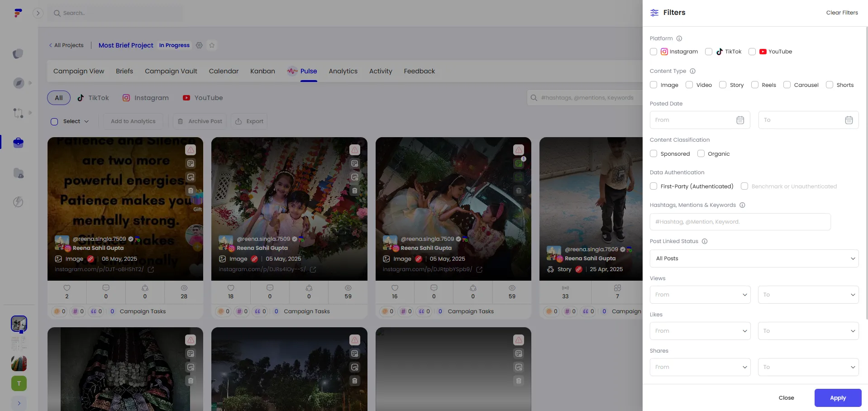Enable the Reels content type checkbox
This screenshot has height=411, width=868.
[755, 85]
